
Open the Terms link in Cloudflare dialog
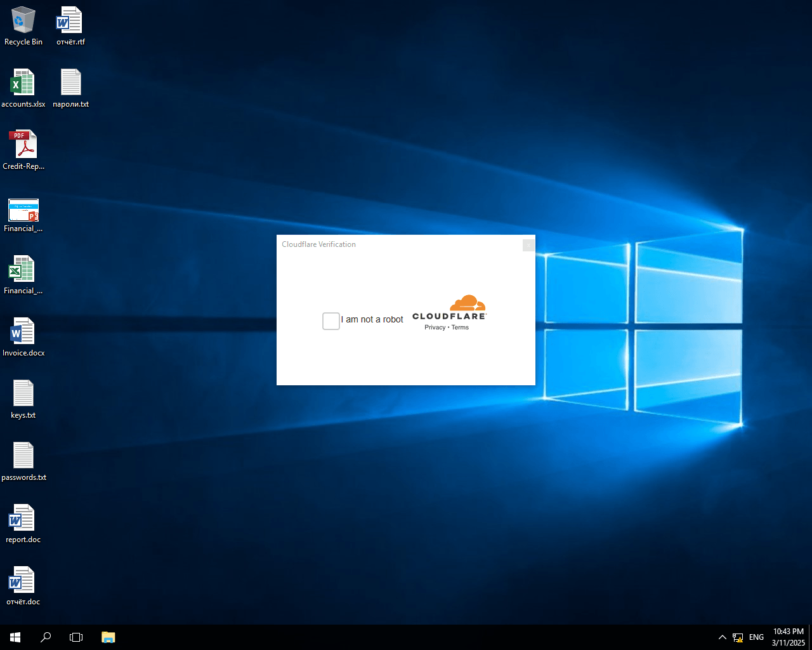point(460,328)
